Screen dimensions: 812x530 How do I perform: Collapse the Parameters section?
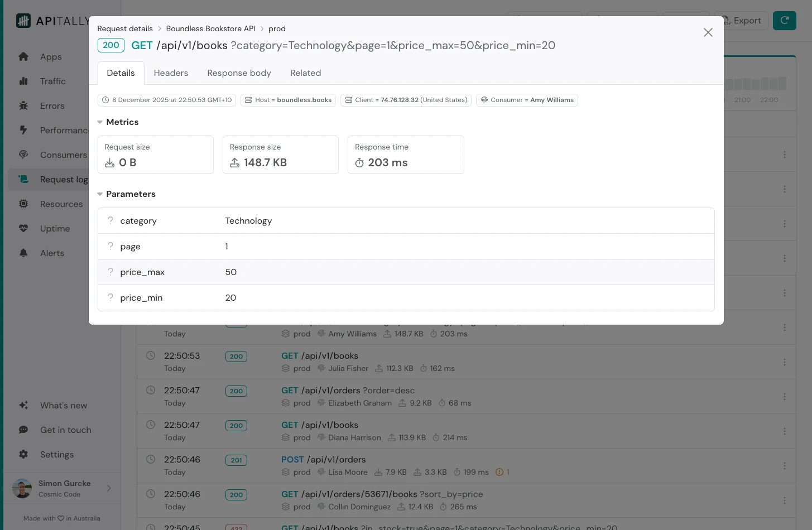(100, 194)
